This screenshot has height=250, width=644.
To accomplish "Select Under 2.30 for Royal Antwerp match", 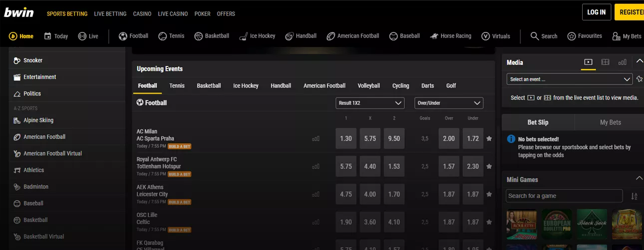I will [473, 166].
